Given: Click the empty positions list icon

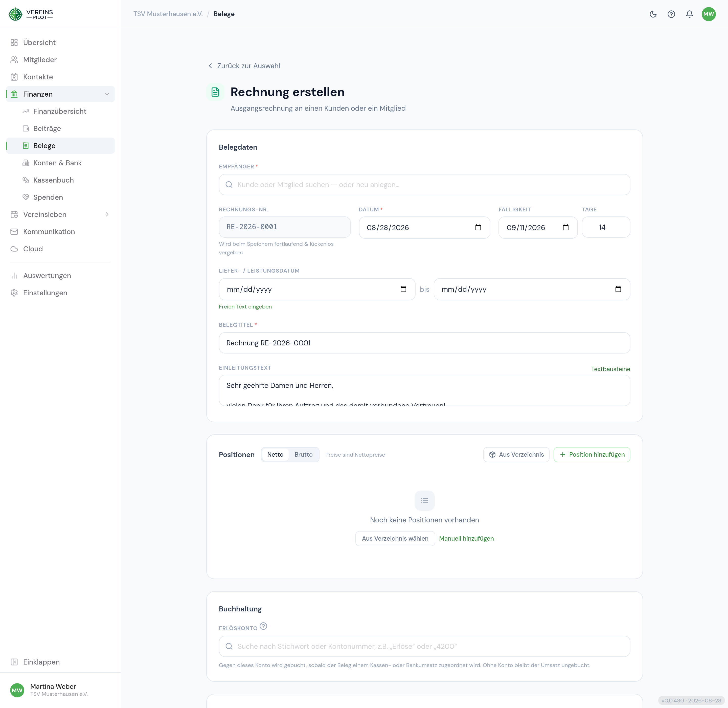Looking at the screenshot, I should [425, 500].
